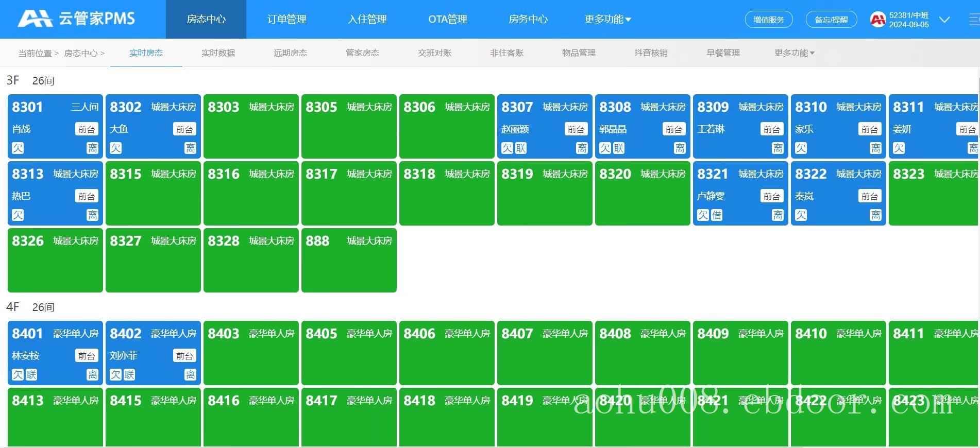Switch to the 物品管理 sub-tab
Image resolution: width=980 pixels, height=448 pixels.
click(579, 53)
